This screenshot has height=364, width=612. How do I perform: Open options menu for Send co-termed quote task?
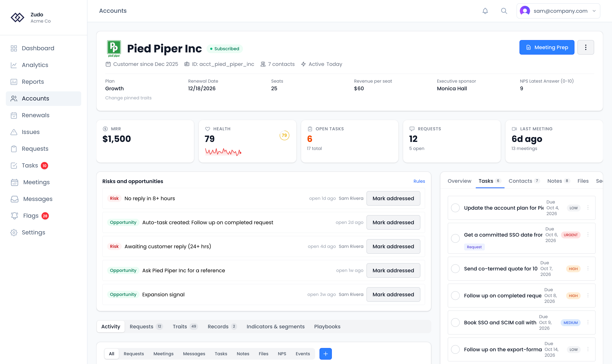[x=588, y=269]
